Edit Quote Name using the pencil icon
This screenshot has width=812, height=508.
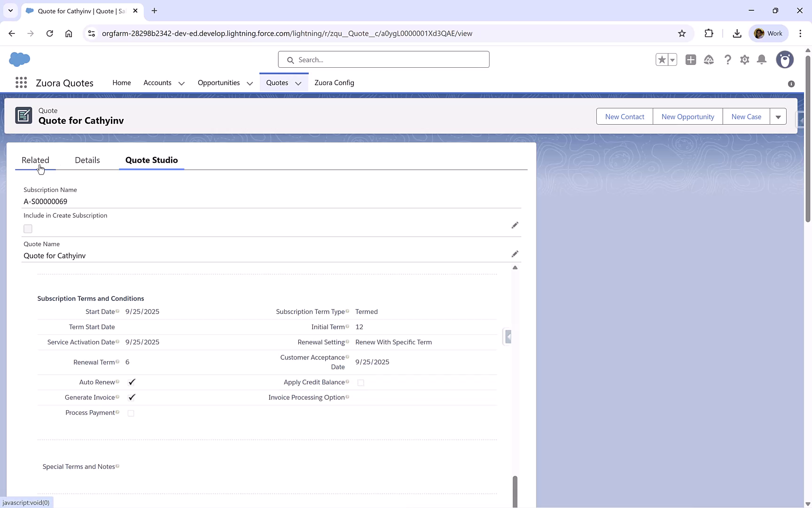tap(515, 254)
